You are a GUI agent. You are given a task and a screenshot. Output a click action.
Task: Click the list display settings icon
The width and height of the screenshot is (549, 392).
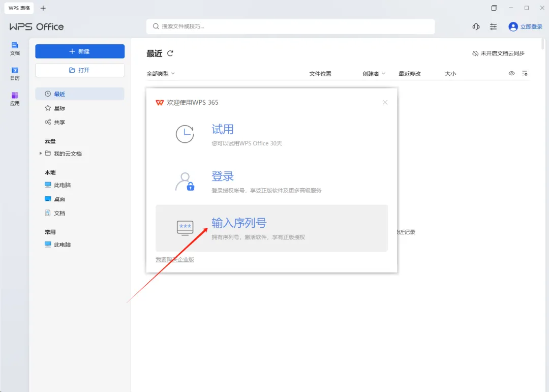(525, 73)
